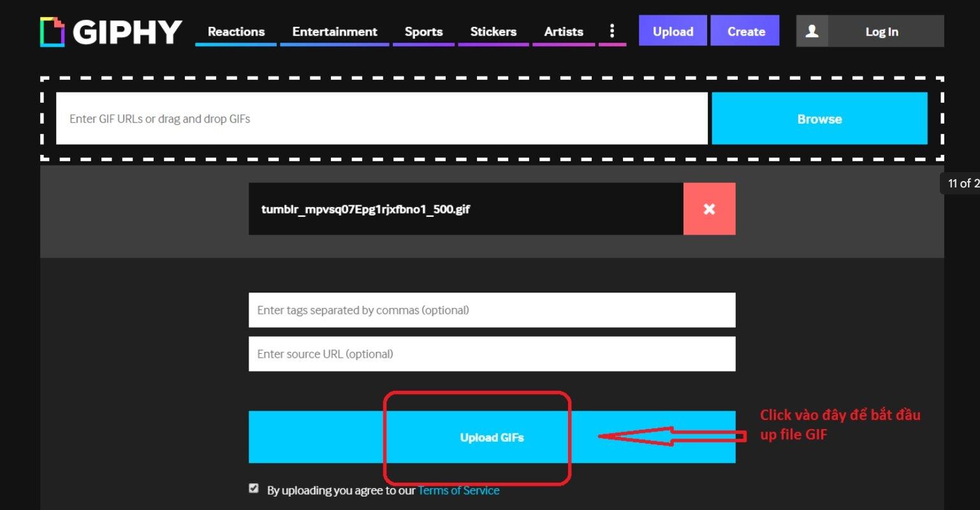
Task: Navigate to the Artists page
Action: (x=564, y=32)
